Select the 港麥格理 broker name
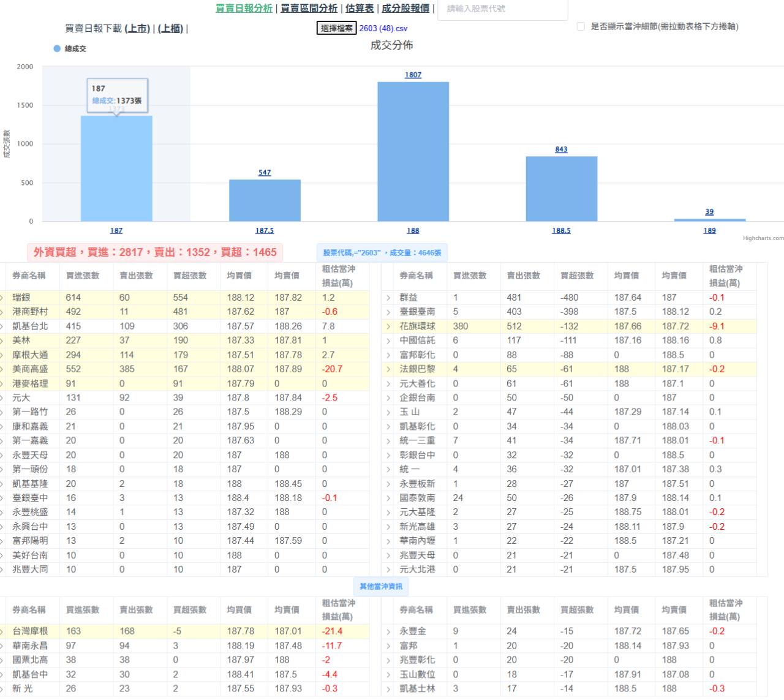The width and height of the screenshot is (784, 700). point(30,383)
